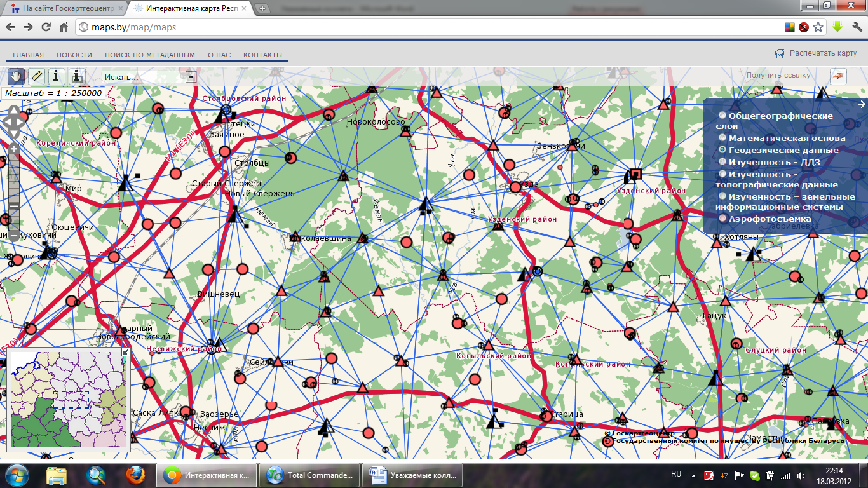The height and width of the screenshot is (488, 868).
Task: Collapse the layers panel arrow
Action: click(861, 104)
